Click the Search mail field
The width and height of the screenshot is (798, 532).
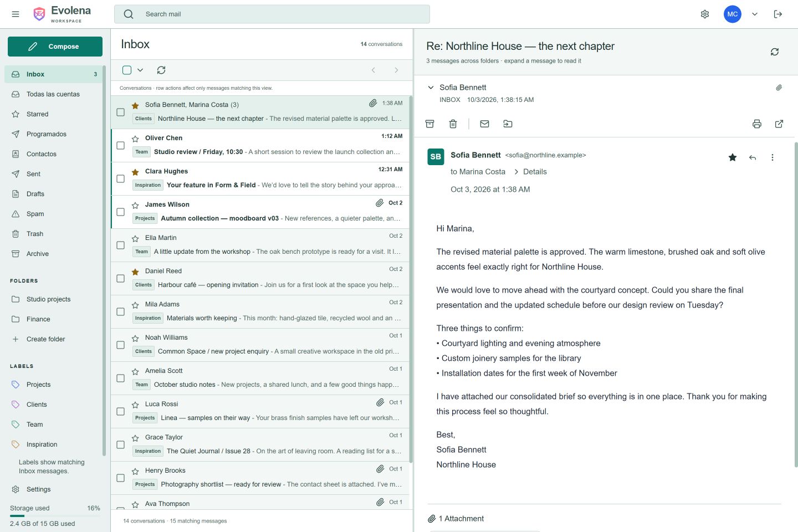pos(272,14)
